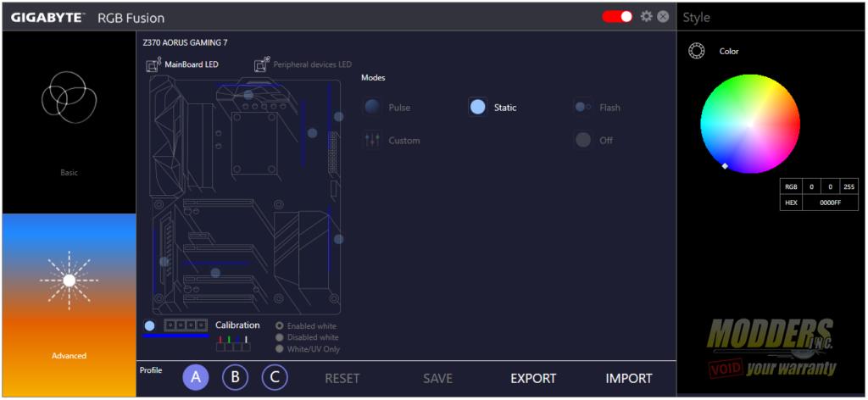Image resolution: width=868 pixels, height=400 pixels.
Task: Select the top-right board edge LED zone dot
Action: pos(339,117)
